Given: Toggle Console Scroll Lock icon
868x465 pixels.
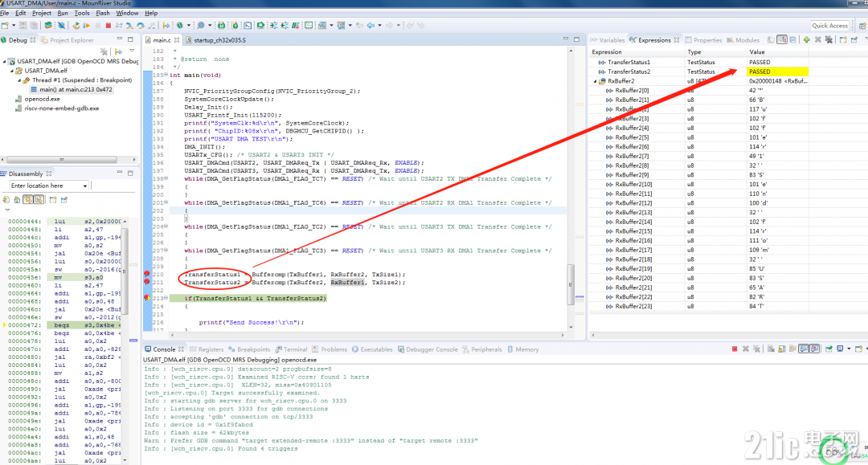Looking at the screenshot, I should (782, 349).
